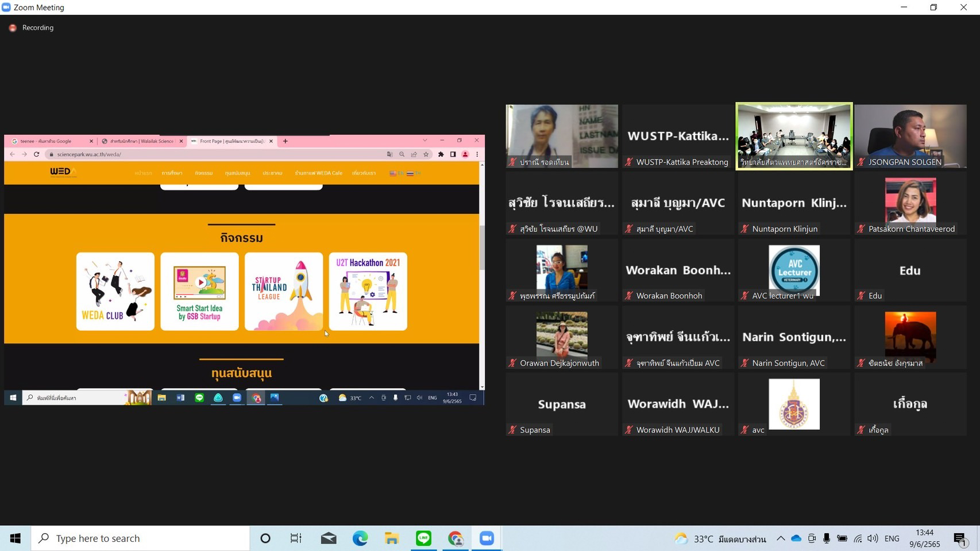Click the WEDA logo in site header

click(x=63, y=172)
